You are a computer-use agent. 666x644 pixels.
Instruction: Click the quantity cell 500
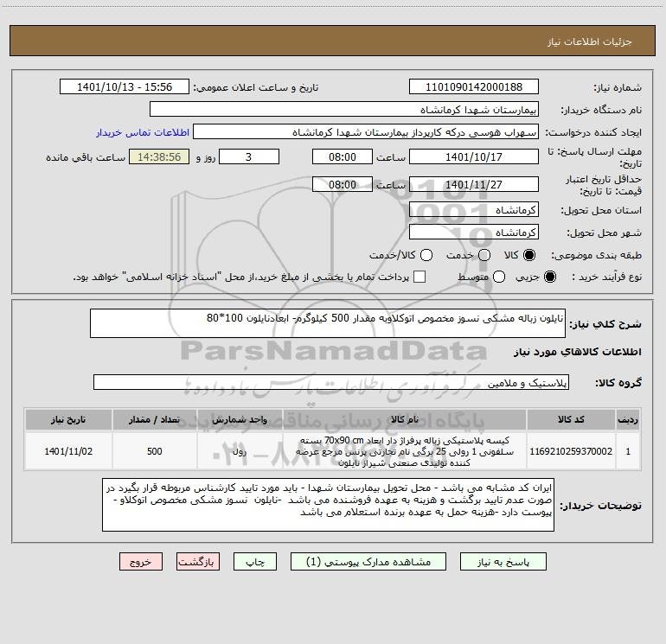point(155,451)
